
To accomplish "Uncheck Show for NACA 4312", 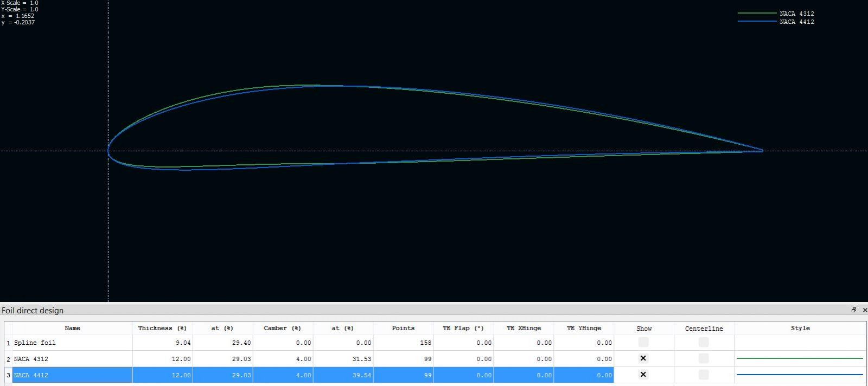I will pos(643,358).
